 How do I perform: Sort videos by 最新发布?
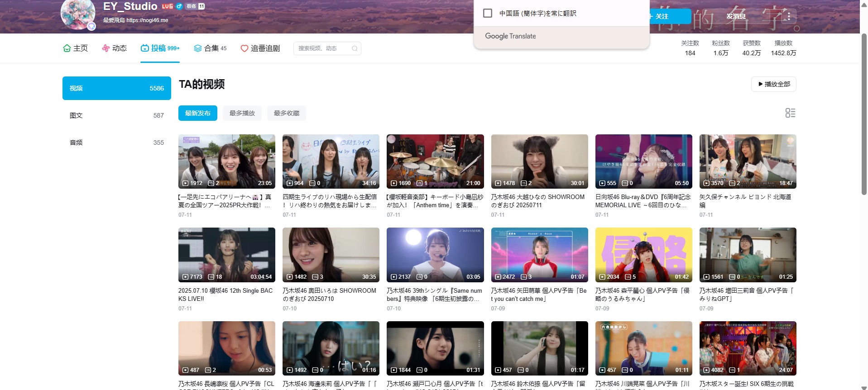coord(198,113)
